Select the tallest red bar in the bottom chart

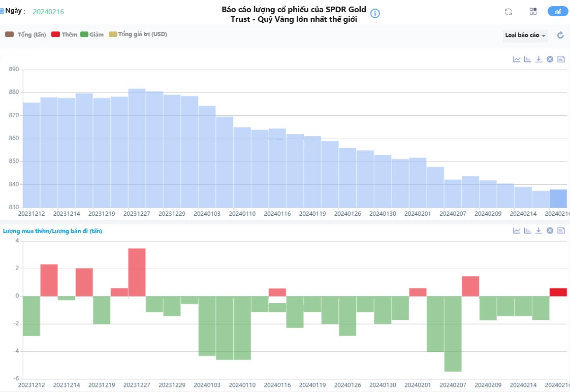(x=137, y=272)
